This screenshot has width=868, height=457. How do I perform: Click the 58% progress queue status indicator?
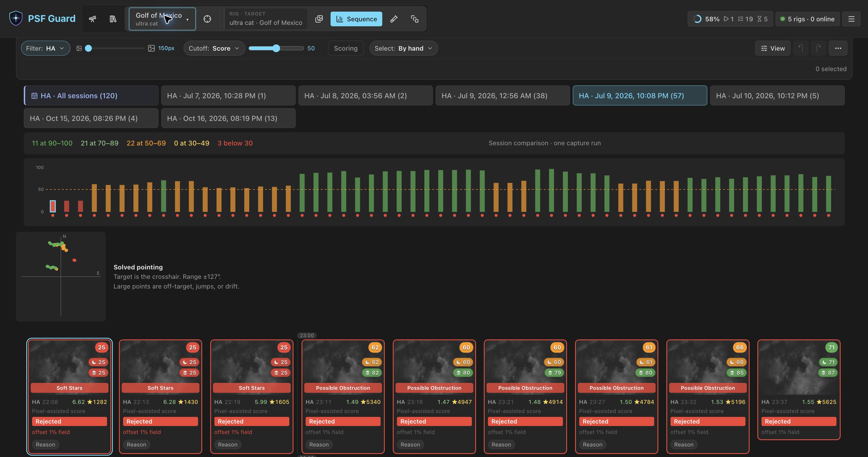point(730,19)
